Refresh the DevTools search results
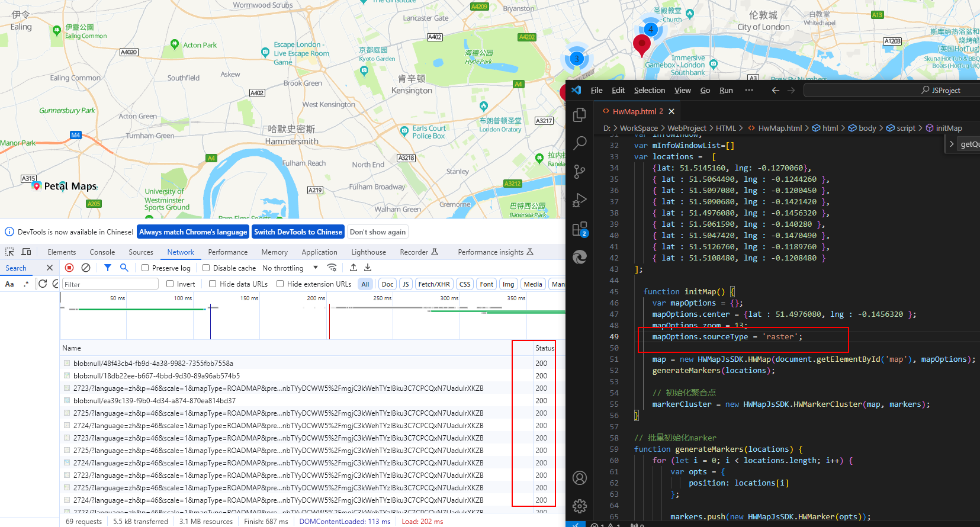Image resolution: width=980 pixels, height=527 pixels. click(43, 284)
